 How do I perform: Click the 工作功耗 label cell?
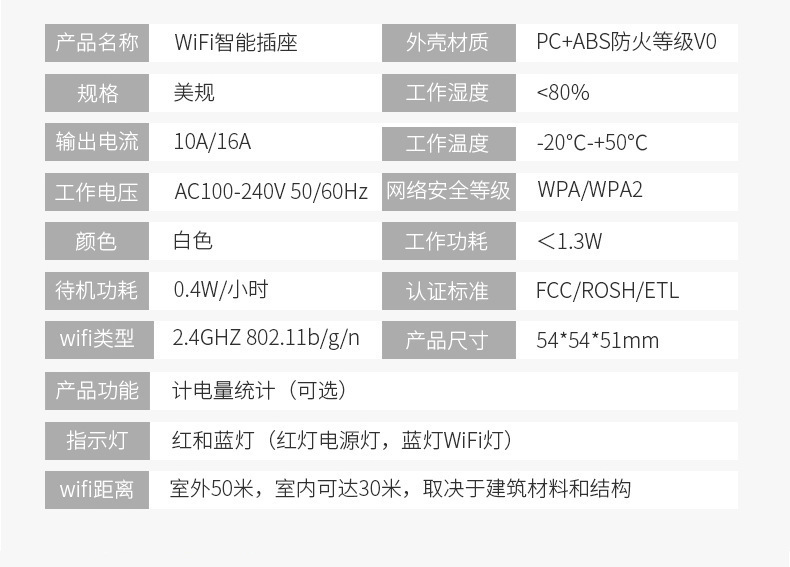click(449, 241)
